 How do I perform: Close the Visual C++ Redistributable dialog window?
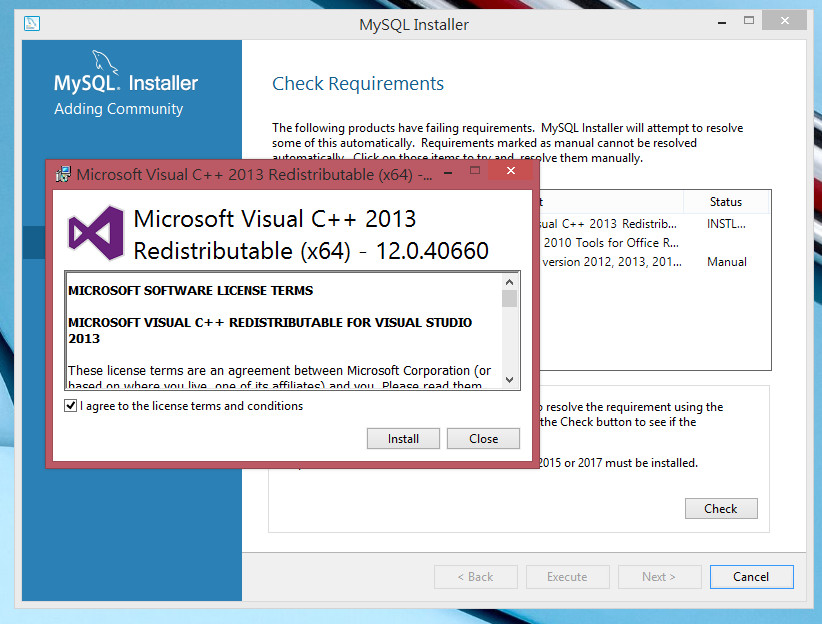point(511,170)
